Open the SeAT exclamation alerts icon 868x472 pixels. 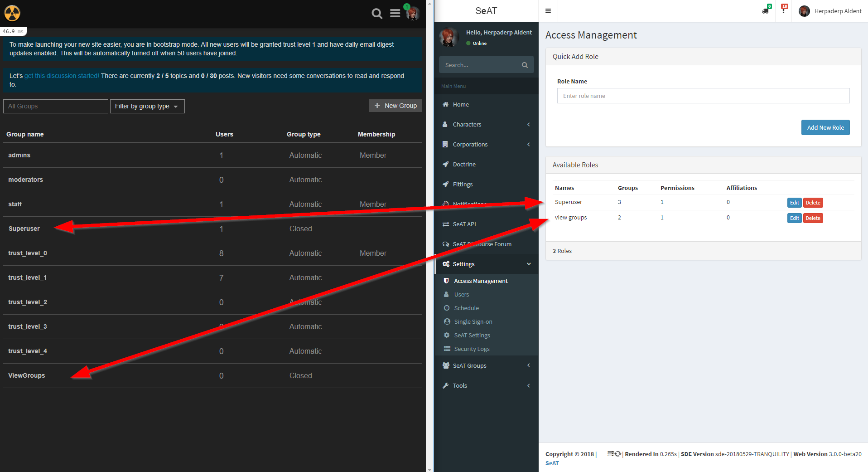pyautogui.click(x=784, y=10)
